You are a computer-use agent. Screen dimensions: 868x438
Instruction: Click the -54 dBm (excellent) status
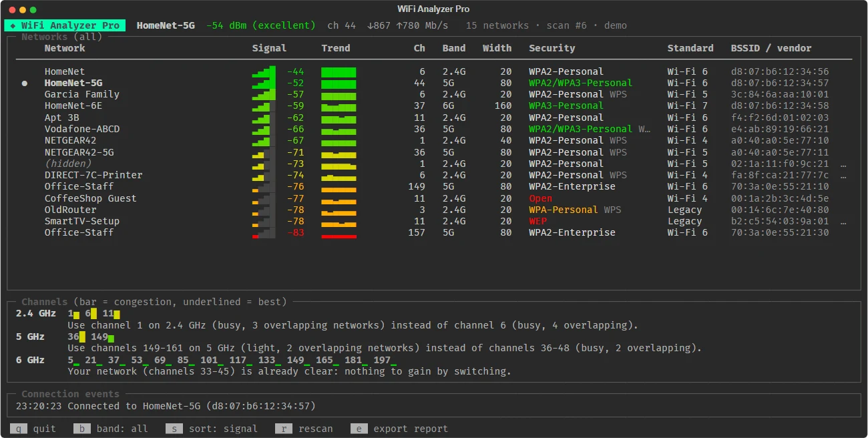(x=260, y=25)
